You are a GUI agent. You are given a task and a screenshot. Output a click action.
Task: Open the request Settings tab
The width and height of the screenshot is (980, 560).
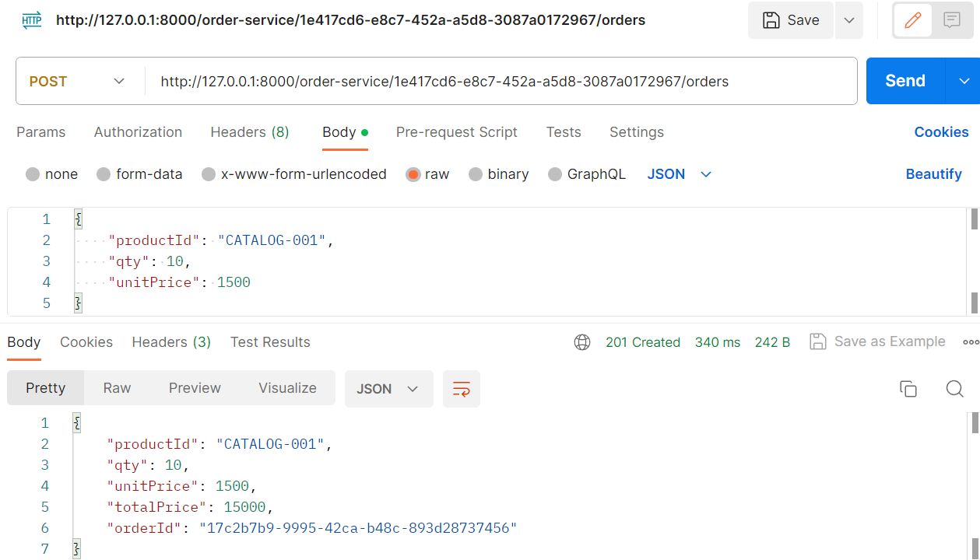637,132
